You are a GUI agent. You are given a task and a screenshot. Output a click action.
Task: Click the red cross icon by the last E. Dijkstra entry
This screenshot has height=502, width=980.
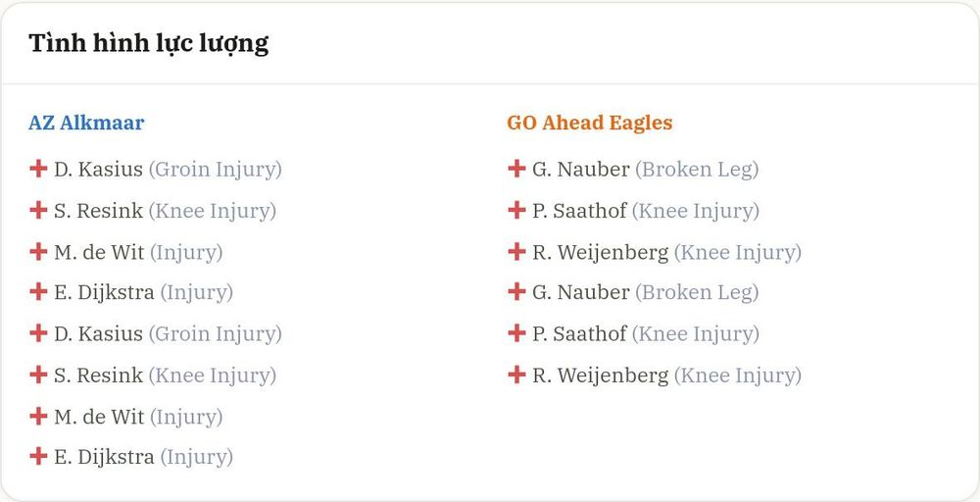[x=38, y=456]
